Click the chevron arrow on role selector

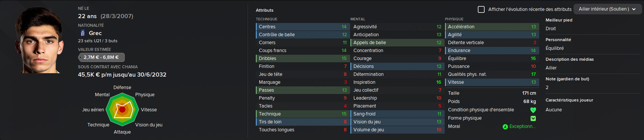[634, 9]
